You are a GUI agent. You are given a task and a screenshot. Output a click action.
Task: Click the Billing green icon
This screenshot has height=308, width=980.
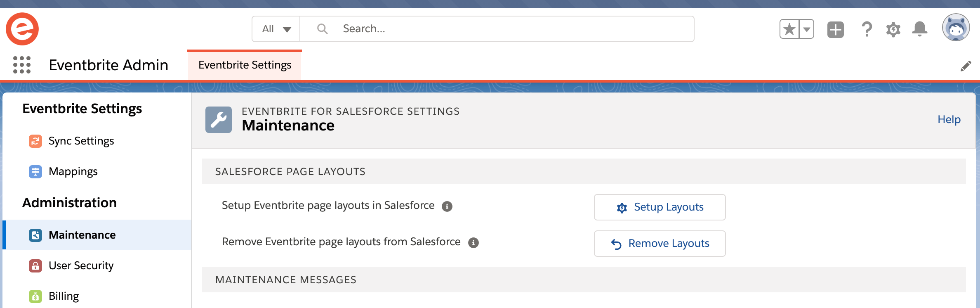35,296
